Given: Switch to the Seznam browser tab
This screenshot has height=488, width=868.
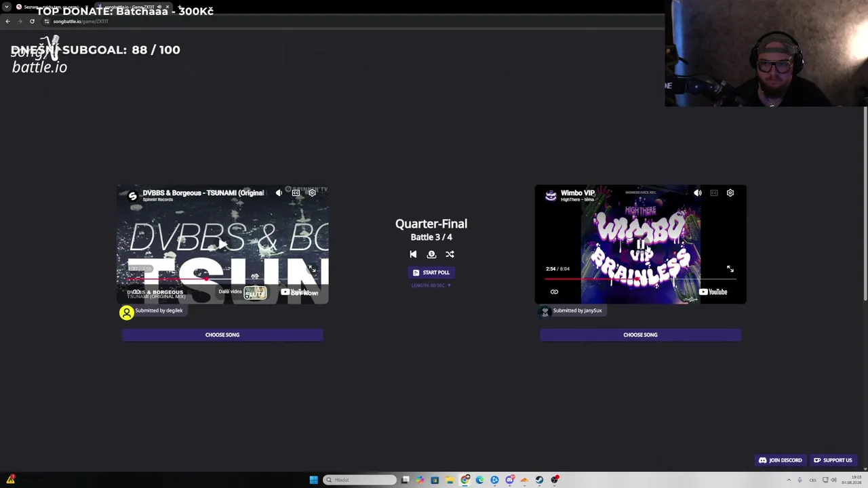Looking at the screenshot, I should [51, 7].
